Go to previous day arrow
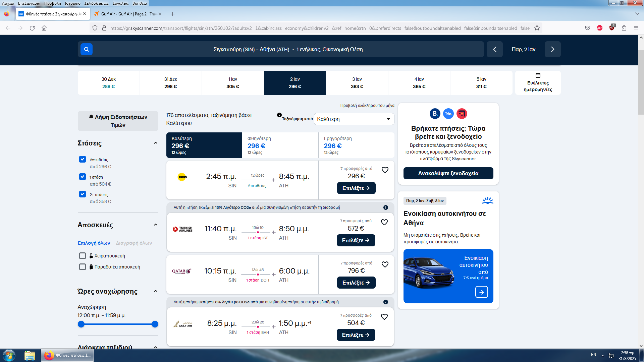Viewport: 644px width, 362px height. point(494,49)
